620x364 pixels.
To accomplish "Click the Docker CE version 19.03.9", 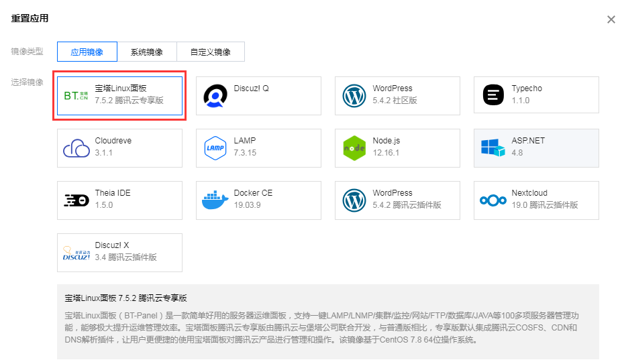I will pos(247,205).
